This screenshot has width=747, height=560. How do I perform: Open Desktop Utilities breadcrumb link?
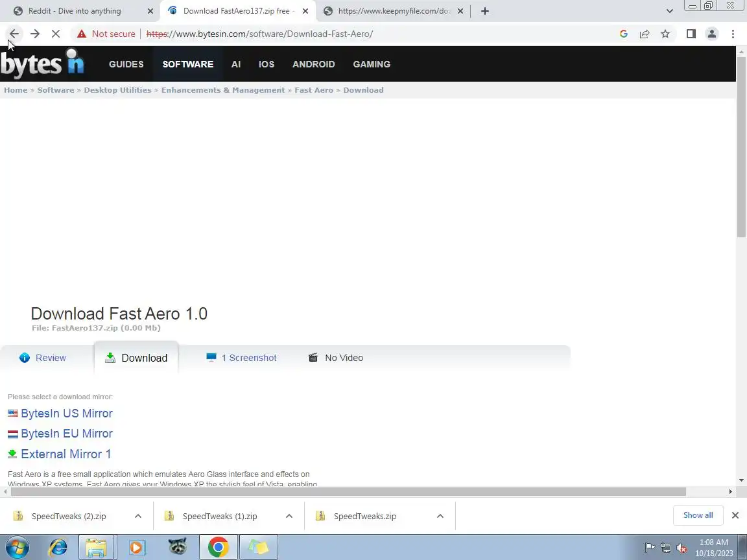click(x=117, y=90)
